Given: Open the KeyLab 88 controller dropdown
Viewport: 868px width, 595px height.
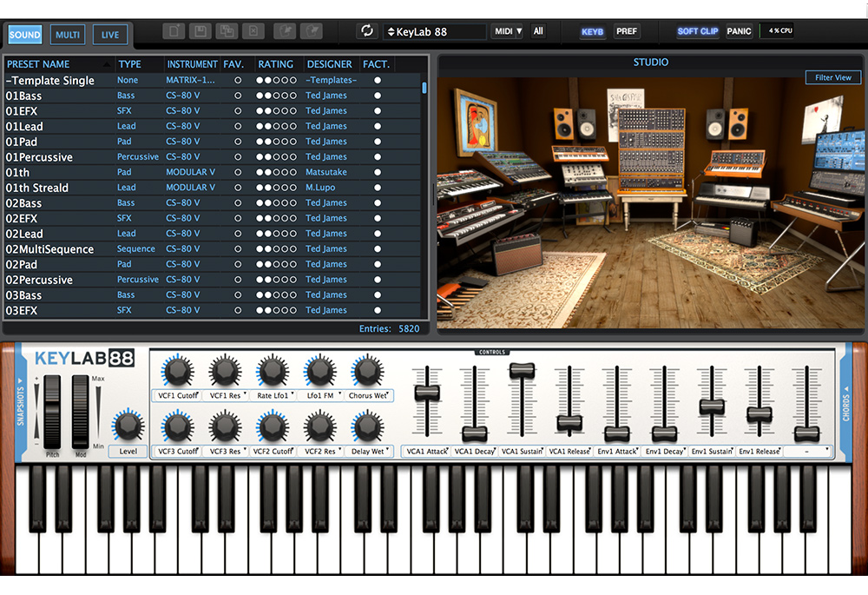Looking at the screenshot, I should [x=435, y=31].
